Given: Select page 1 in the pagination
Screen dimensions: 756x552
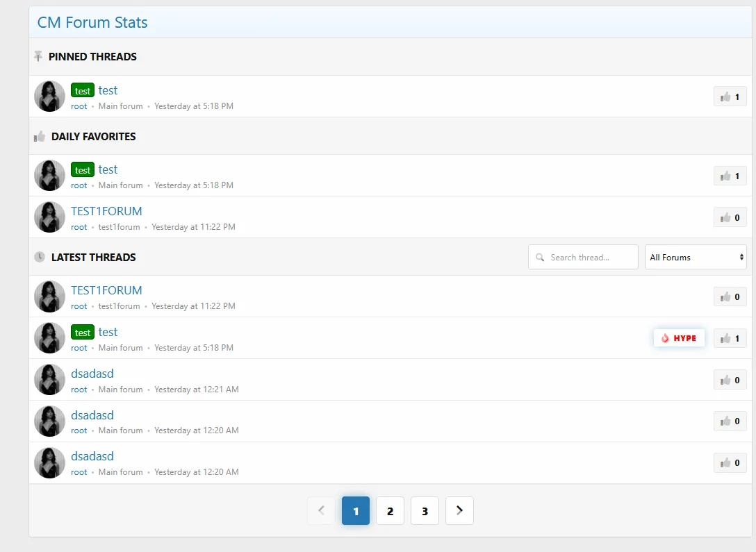Looking at the screenshot, I should (356, 511).
